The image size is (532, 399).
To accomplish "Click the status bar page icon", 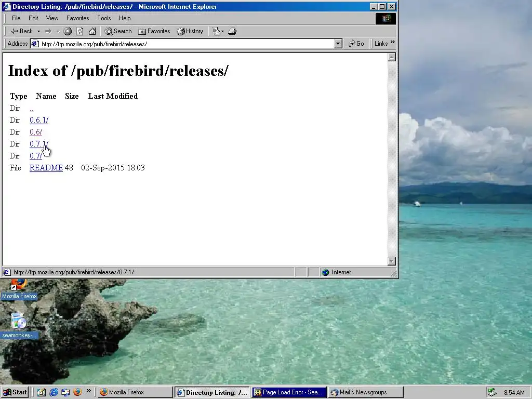I will (7, 272).
